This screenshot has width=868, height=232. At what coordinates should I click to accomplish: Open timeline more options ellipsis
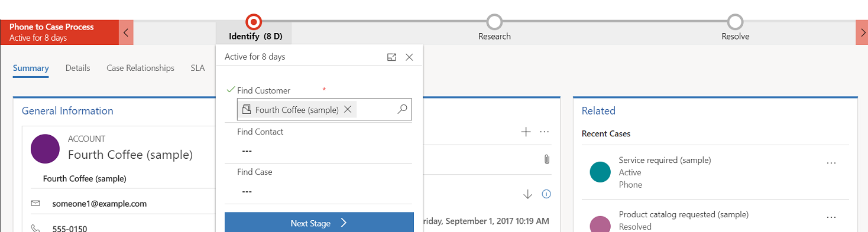(x=545, y=132)
